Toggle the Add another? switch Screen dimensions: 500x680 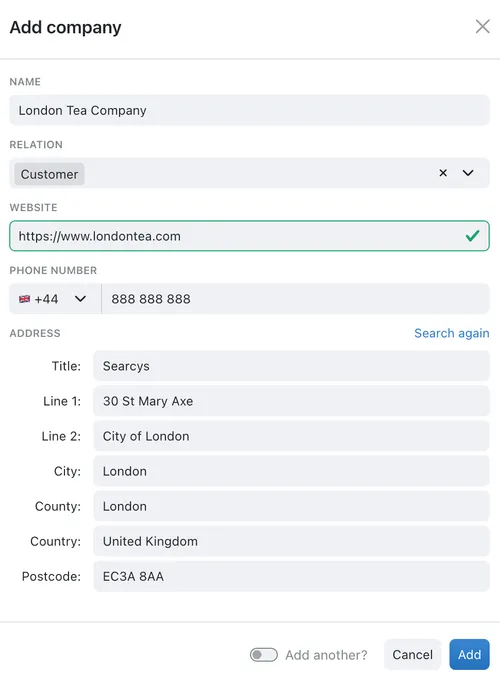(x=264, y=654)
